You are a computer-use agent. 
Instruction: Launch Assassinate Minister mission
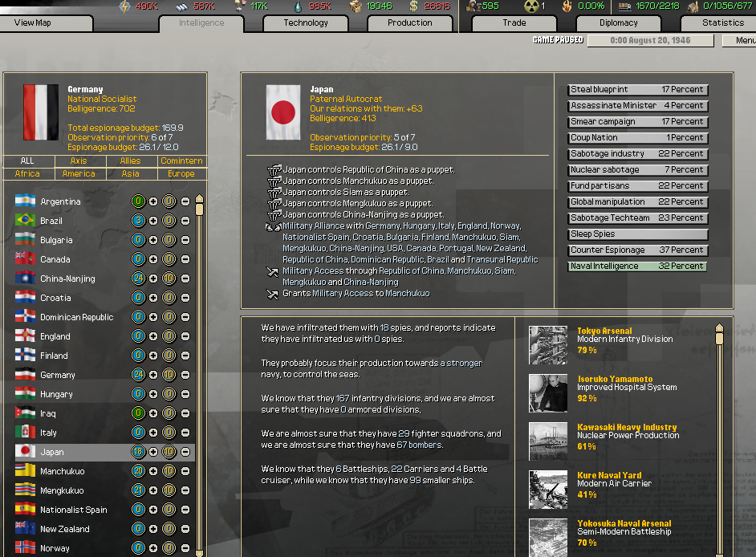[x=637, y=106]
